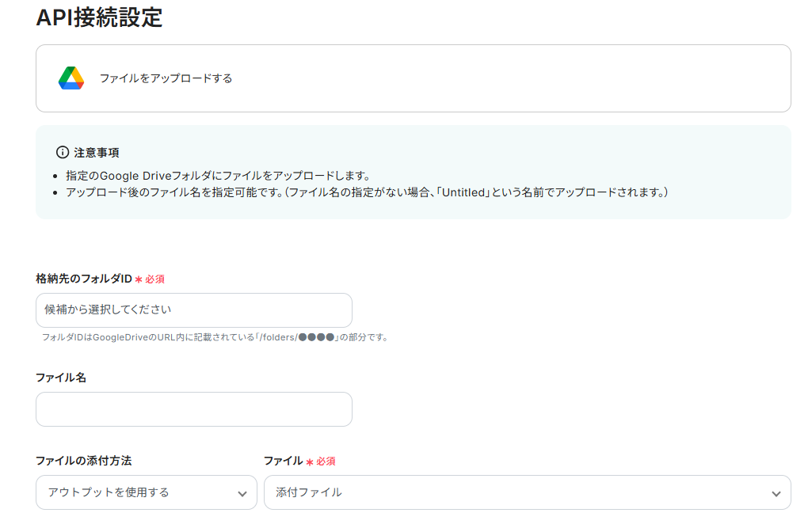Click the ファイルをアップロードする action card
This screenshot has width=812, height=528.
pos(414,78)
